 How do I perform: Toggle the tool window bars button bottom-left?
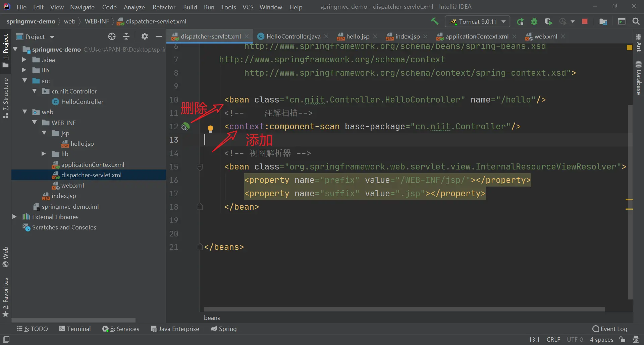[x=6, y=339]
